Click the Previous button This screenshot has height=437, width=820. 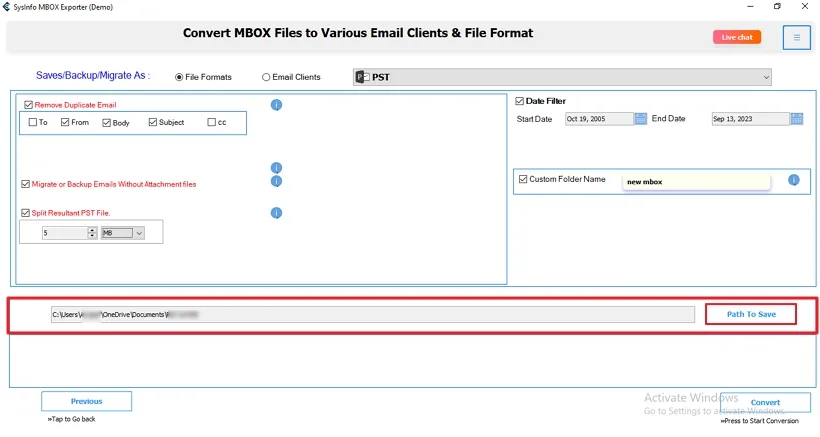pyautogui.click(x=86, y=401)
